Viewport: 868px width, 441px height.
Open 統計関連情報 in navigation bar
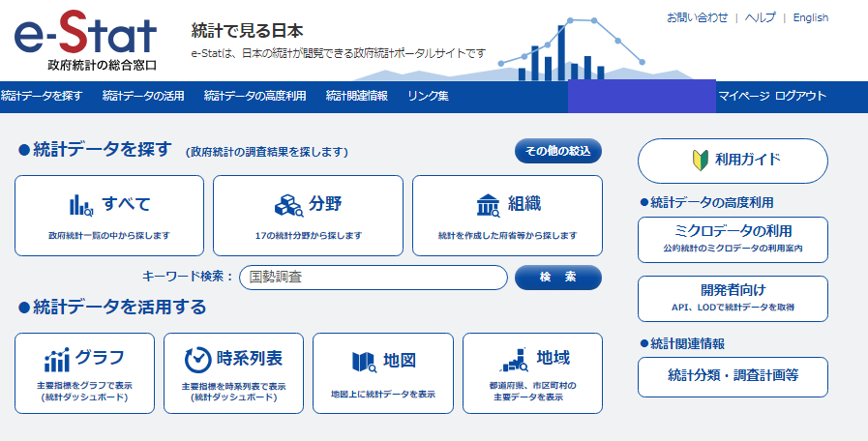point(356,96)
